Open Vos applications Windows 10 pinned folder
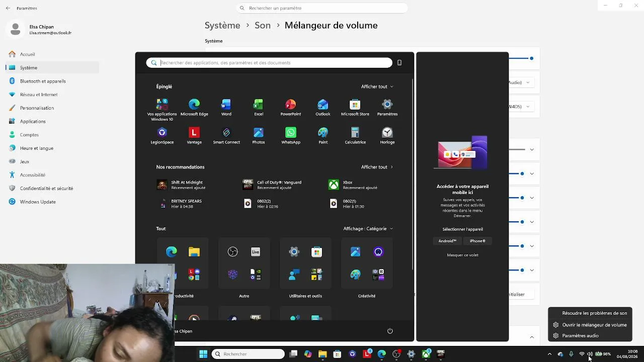This screenshot has width=644, height=362. click(x=162, y=110)
